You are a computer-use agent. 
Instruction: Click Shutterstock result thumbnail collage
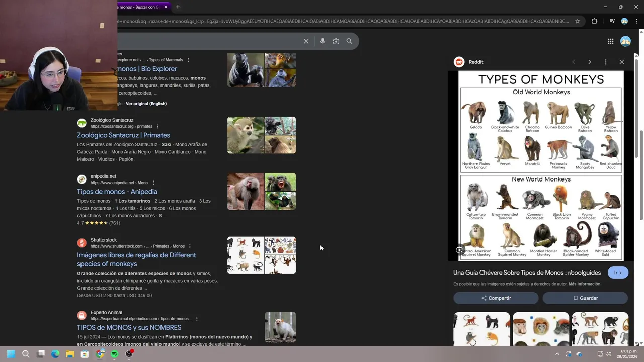coord(262,255)
